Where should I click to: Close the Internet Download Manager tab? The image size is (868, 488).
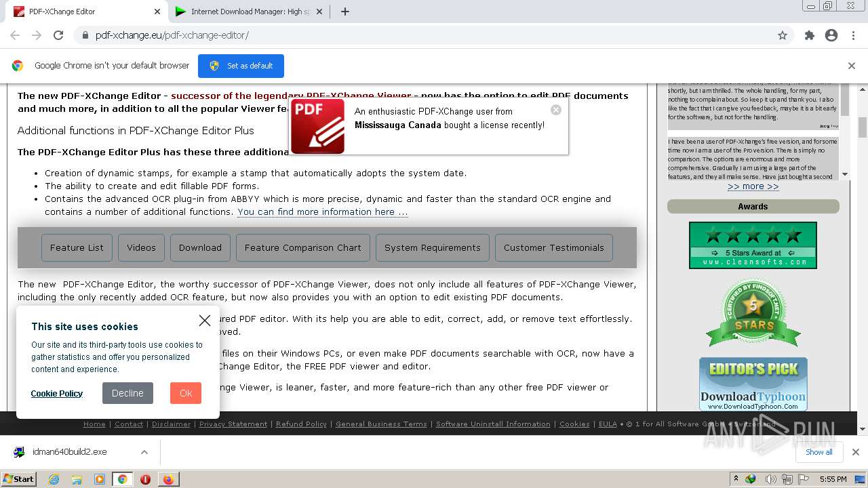[x=319, y=12]
